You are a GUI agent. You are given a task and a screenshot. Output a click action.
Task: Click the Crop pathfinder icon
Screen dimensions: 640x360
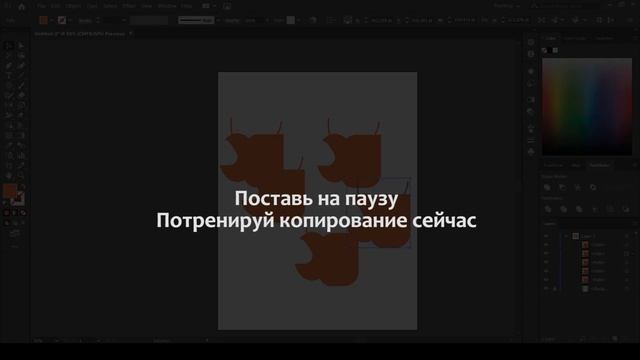(x=595, y=209)
